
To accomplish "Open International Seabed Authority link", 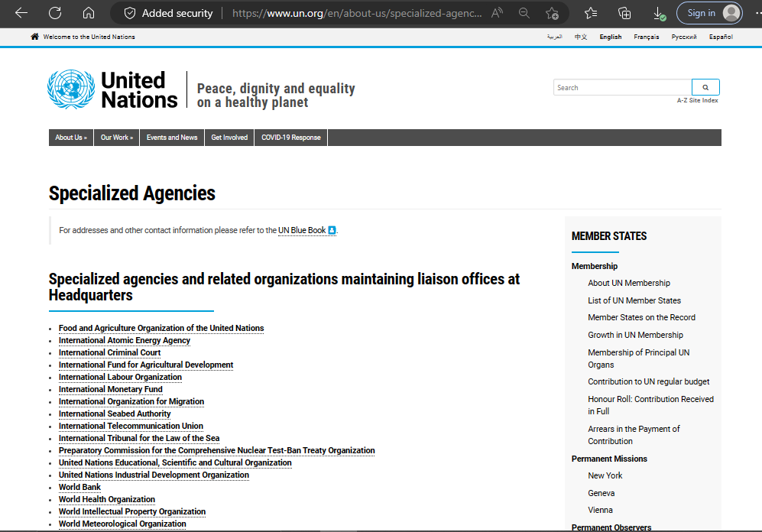I will click(115, 414).
